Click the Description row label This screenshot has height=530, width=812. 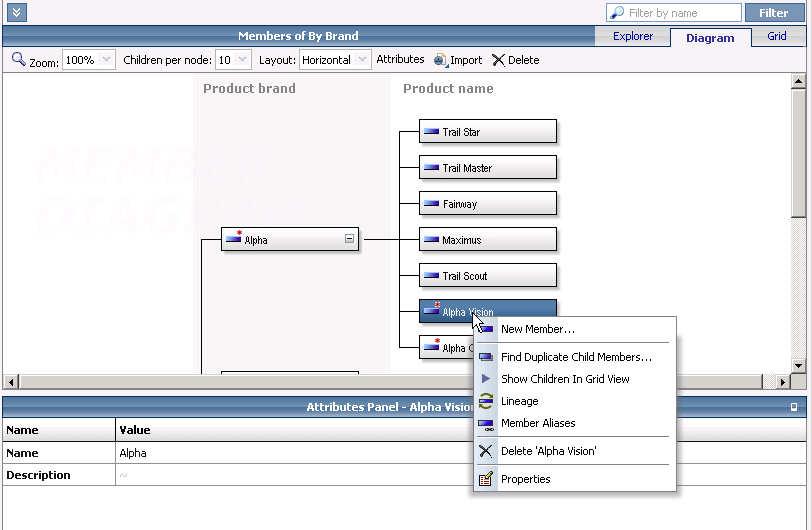38,475
